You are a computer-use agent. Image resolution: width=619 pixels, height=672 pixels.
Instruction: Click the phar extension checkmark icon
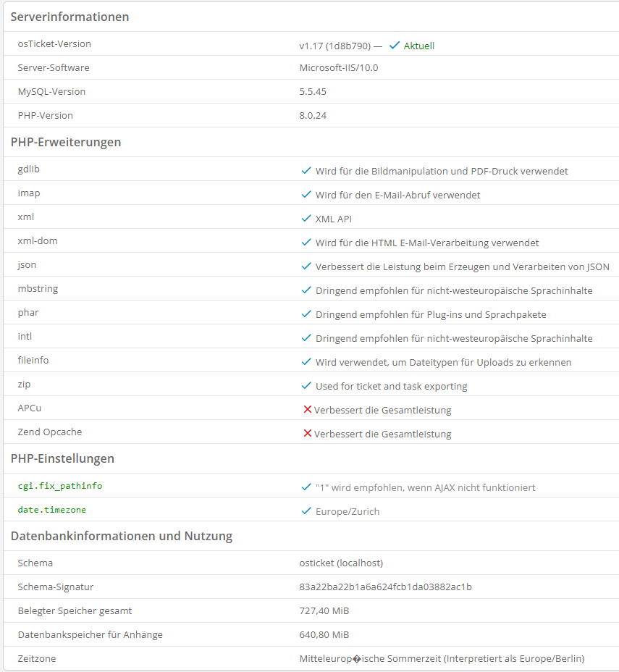pyautogui.click(x=306, y=314)
